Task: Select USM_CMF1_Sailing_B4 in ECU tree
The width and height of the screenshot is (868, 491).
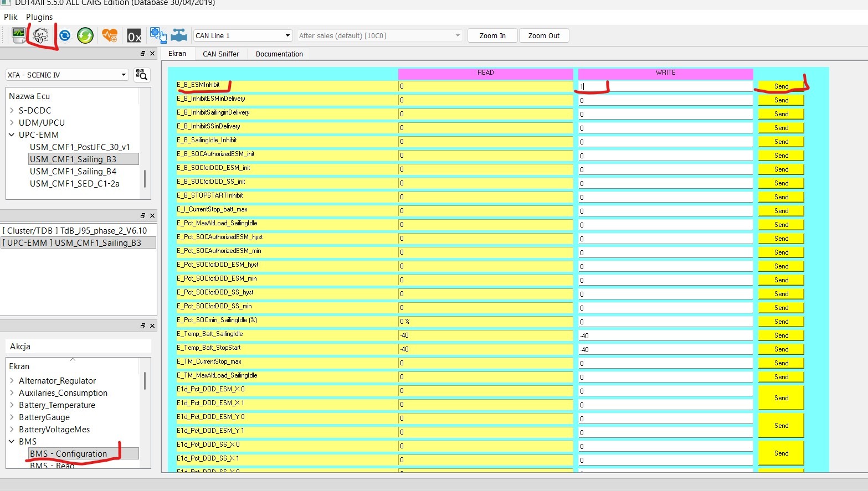Action: [x=73, y=172]
